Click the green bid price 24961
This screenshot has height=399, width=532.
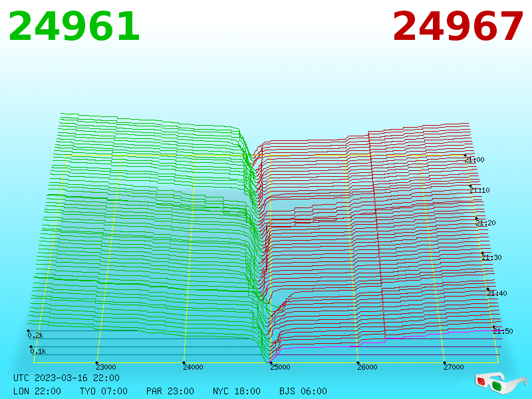click(74, 26)
